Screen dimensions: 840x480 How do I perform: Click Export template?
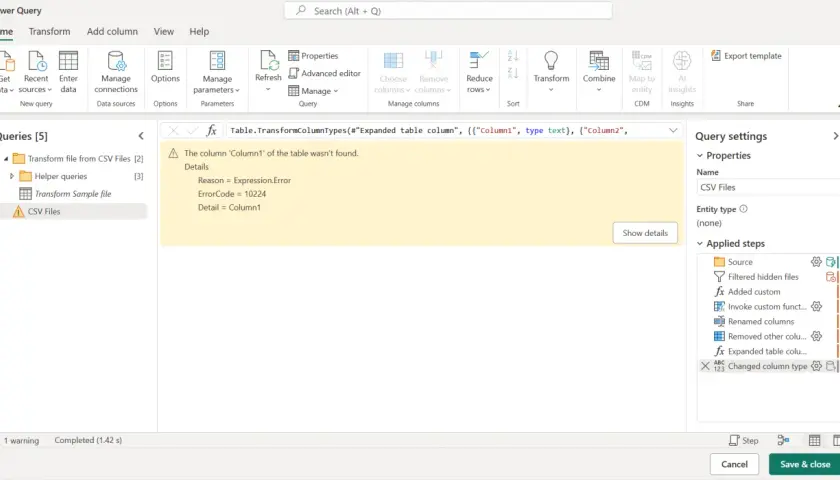pos(746,56)
